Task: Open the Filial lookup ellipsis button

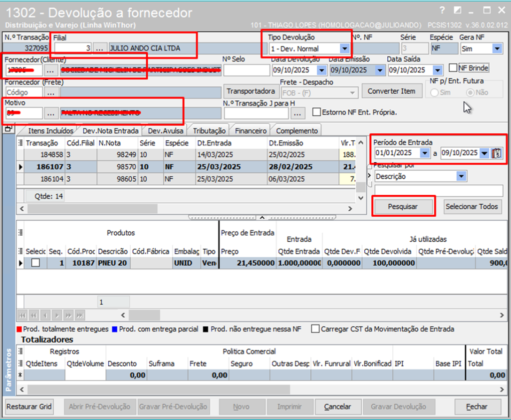Action: tap(100, 48)
